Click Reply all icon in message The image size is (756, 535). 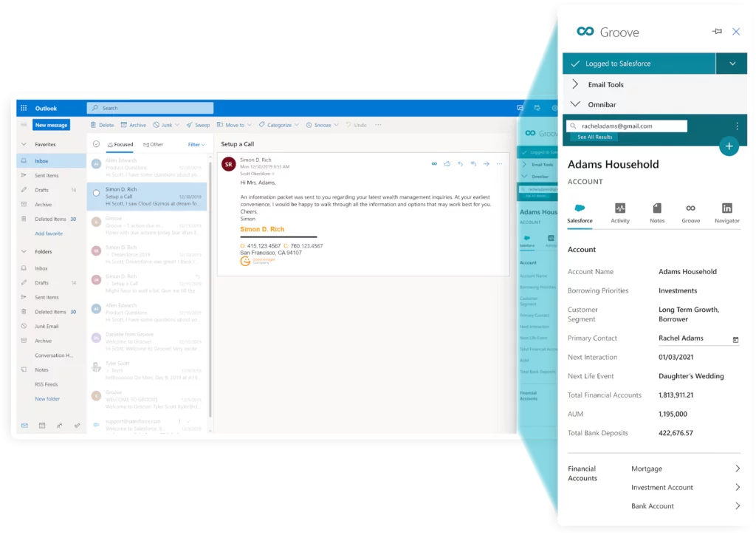click(x=473, y=164)
